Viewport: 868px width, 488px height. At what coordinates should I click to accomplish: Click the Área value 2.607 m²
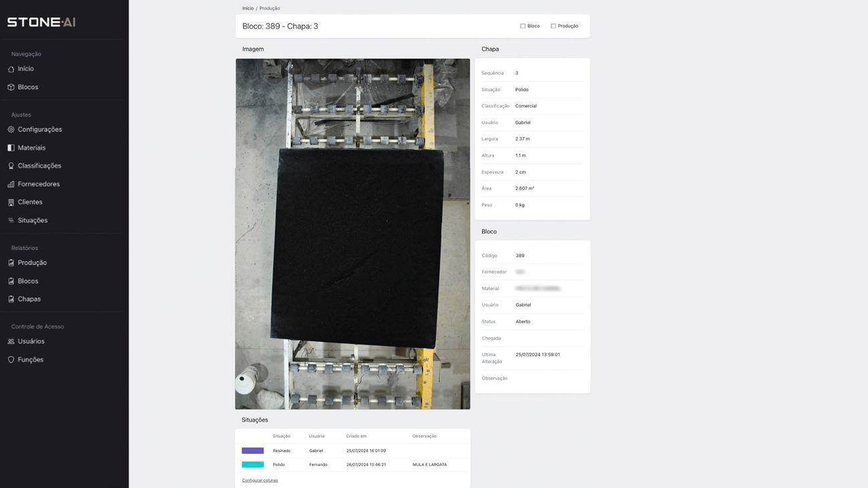(x=525, y=188)
